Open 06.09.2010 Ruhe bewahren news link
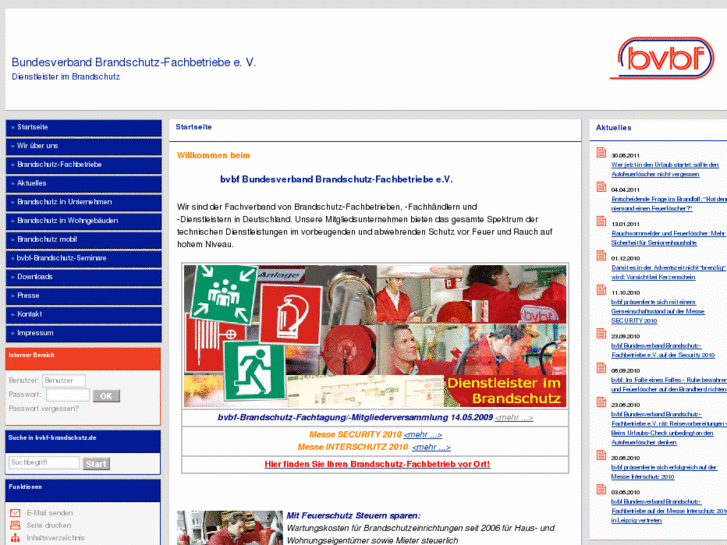This screenshot has width=727, height=545. click(x=669, y=385)
